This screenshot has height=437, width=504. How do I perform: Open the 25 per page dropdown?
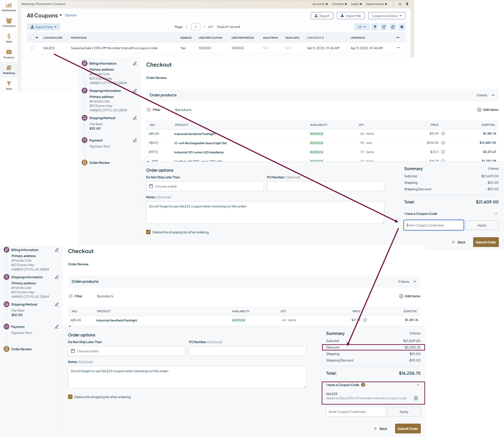click(362, 27)
